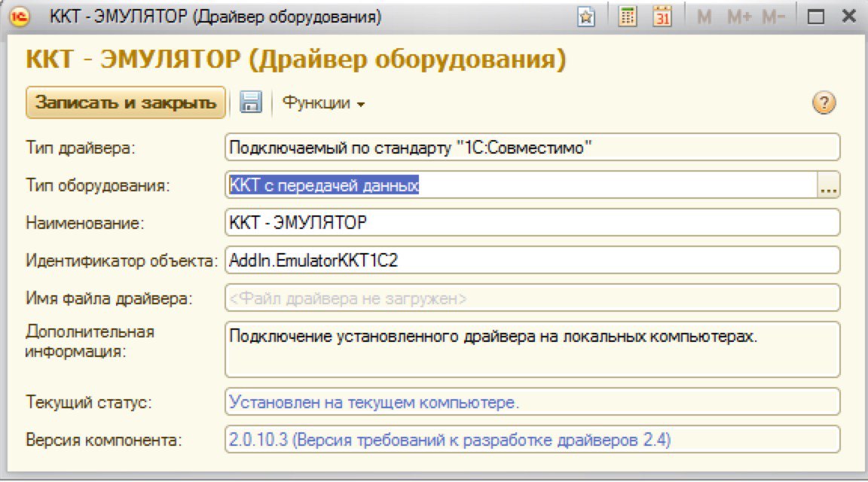Click the Идентификатор объекта input field
Image resolution: width=868 pixels, height=482 pixels.
click(x=533, y=260)
